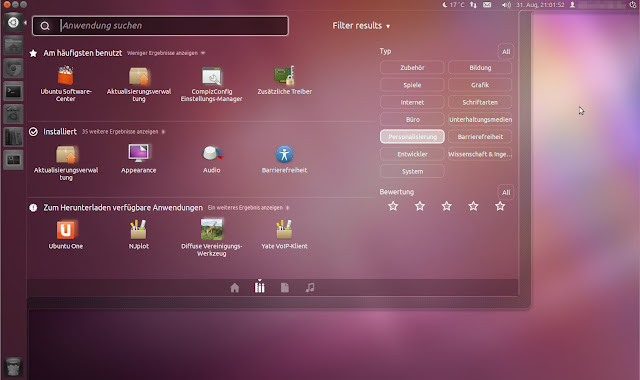The width and height of the screenshot is (640, 380).
Task: Open Barrierefreiheit app icon in Installiert
Action: coord(284,159)
